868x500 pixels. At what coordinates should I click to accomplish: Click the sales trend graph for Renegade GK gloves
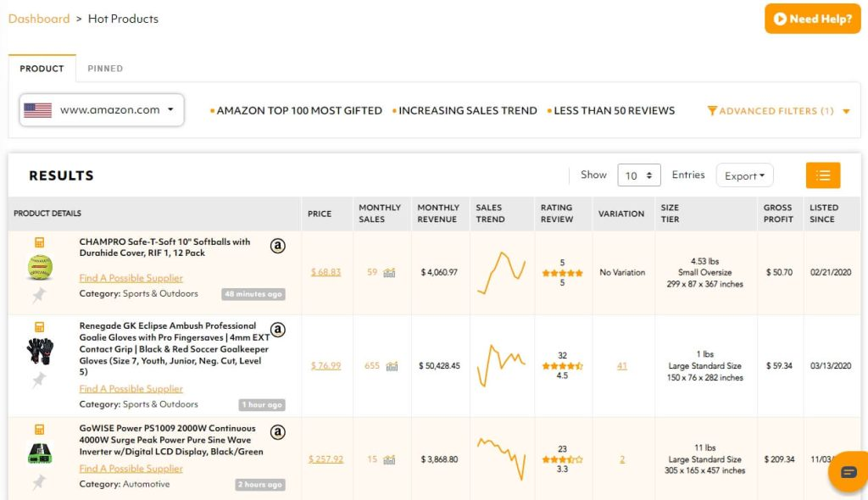[502, 365]
